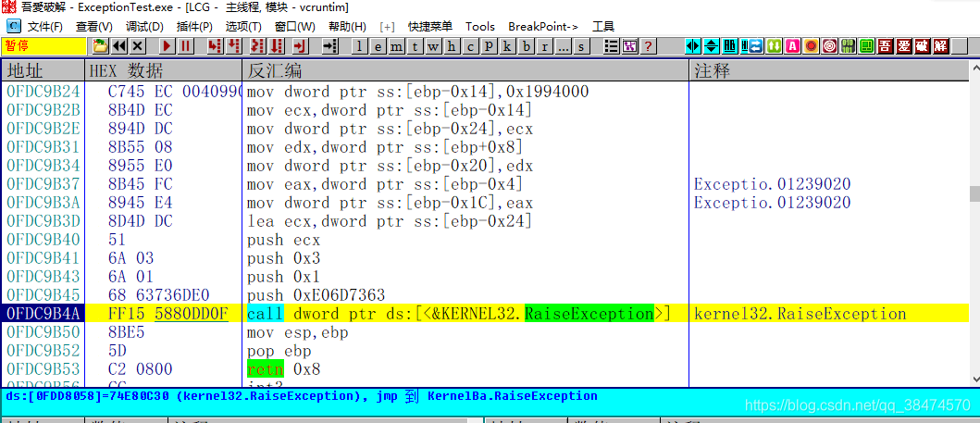980x423 pixels.
Task: Show references with the r button
Action: (544, 45)
